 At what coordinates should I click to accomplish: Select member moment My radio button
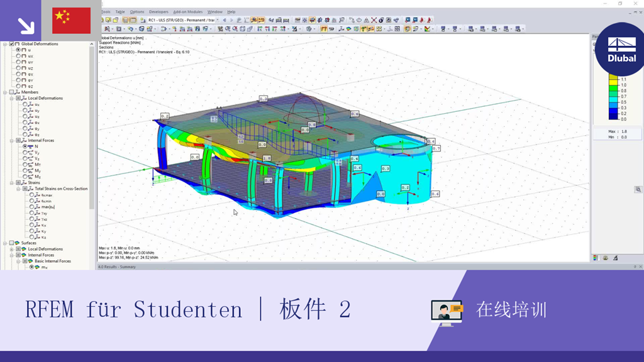coord(25,171)
